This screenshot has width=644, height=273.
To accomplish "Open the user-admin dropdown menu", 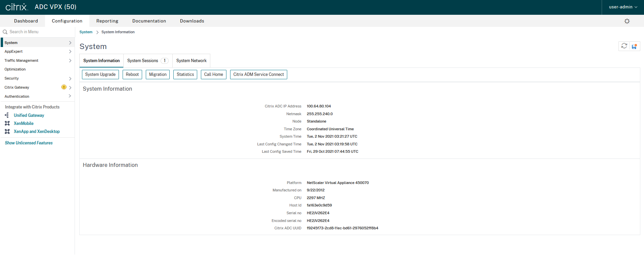I will pos(623,7).
